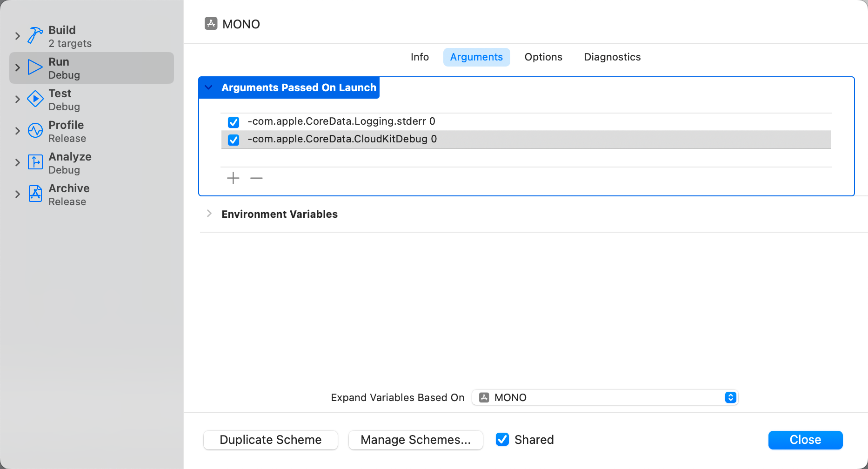Click the Build hammer icon

click(x=35, y=35)
